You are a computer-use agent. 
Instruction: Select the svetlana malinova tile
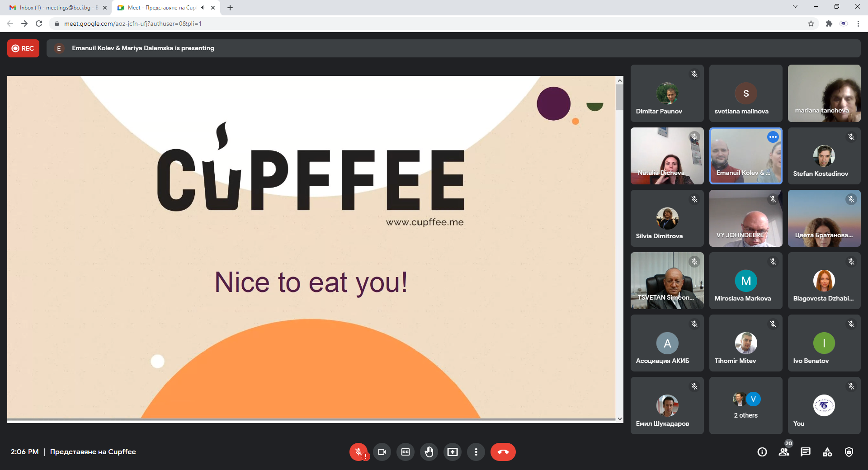coord(746,93)
